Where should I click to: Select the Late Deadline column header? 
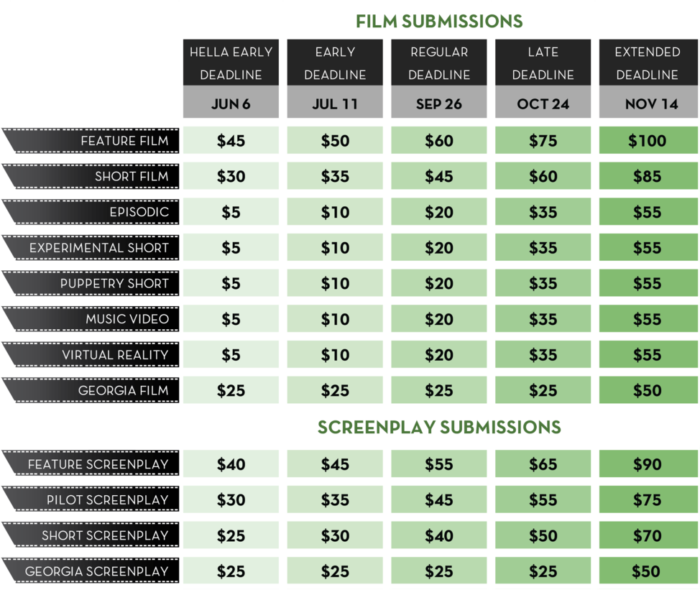(x=543, y=63)
